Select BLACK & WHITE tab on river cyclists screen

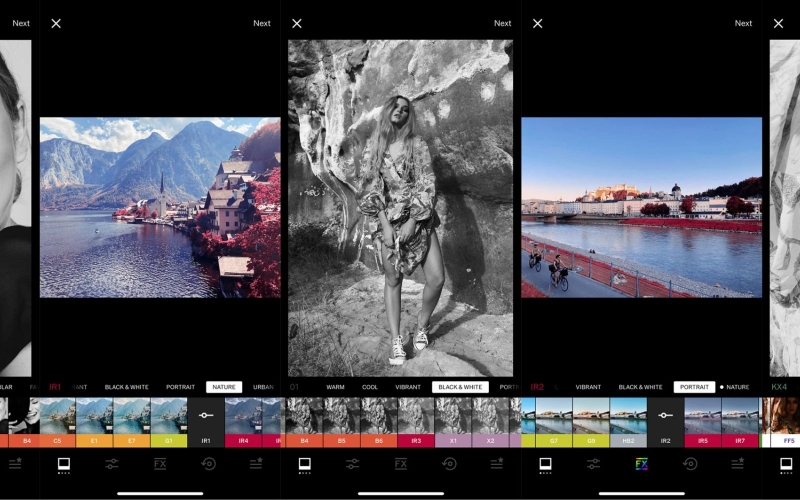coord(640,387)
